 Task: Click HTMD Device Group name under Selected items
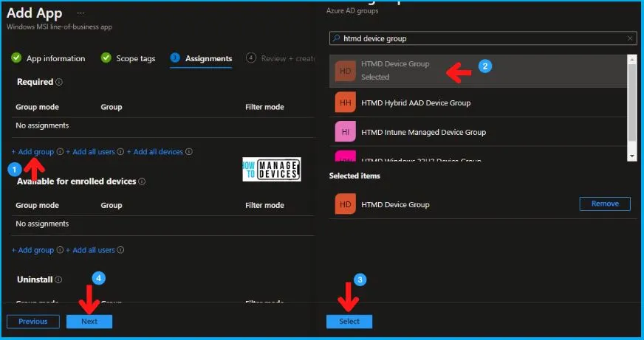click(x=395, y=204)
